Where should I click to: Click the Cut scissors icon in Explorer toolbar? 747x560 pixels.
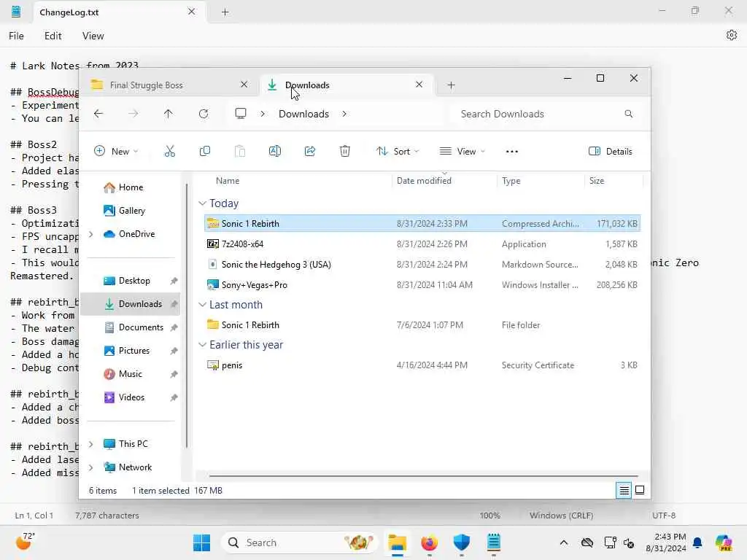click(x=169, y=152)
